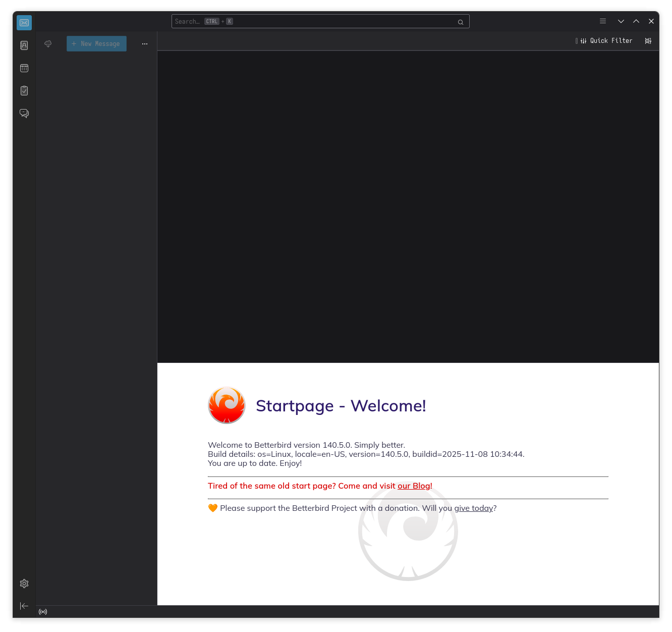Click the Get Messages cloud icon

point(48,44)
